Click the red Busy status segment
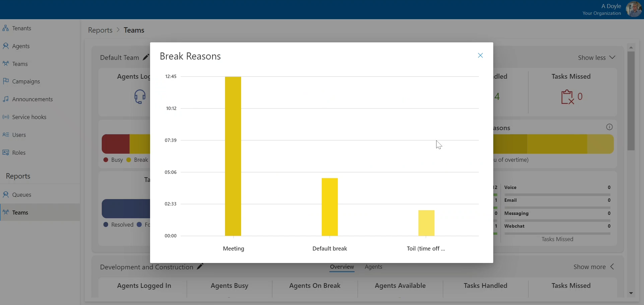This screenshot has width=644, height=305. [x=116, y=144]
